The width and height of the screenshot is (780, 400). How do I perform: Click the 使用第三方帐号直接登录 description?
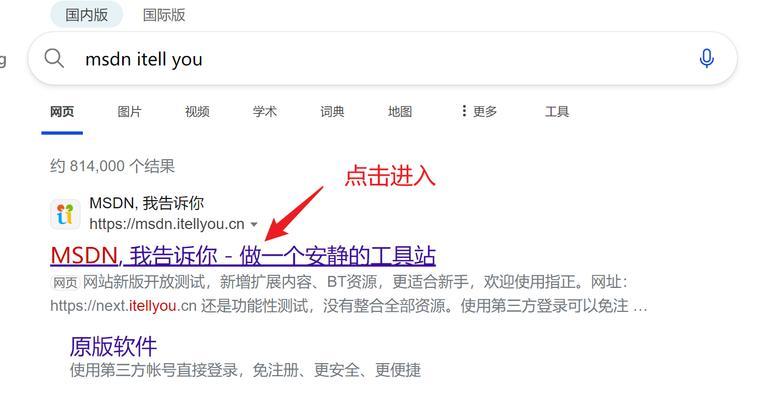click(245, 370)
